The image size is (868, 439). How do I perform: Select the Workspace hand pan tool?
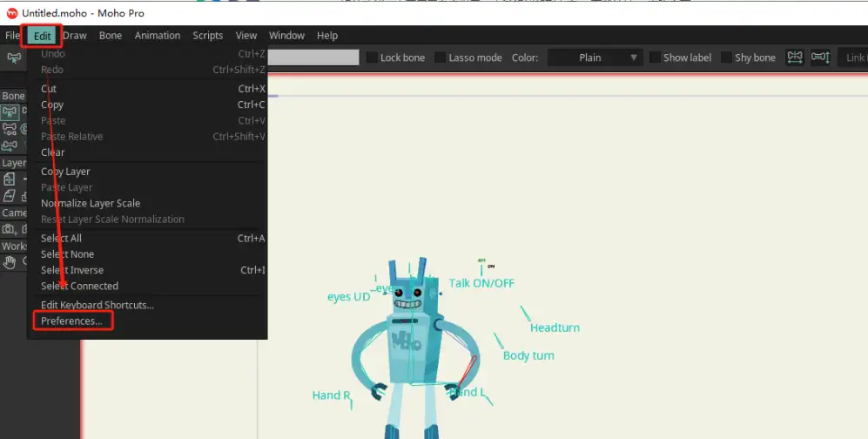click(x=10, y=262)
